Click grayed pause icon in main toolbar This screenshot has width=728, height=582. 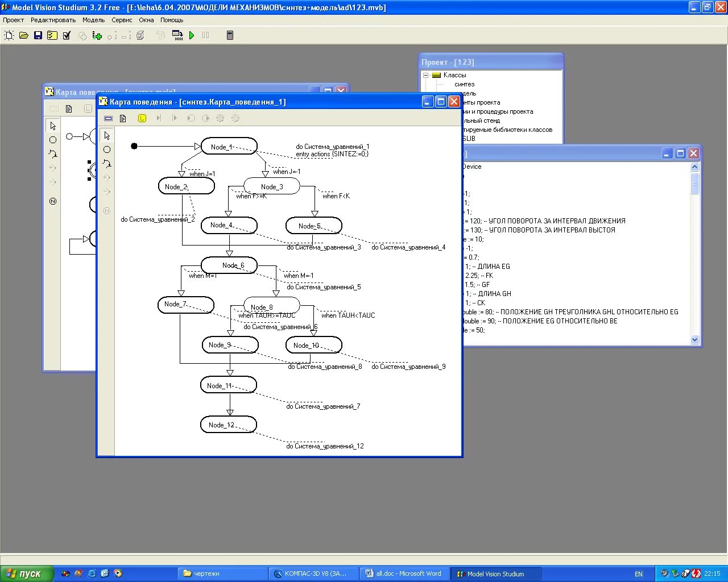point(206,35)
